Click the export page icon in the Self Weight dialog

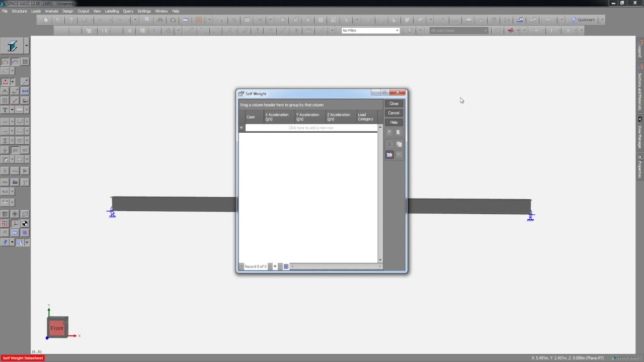point(398,133)
